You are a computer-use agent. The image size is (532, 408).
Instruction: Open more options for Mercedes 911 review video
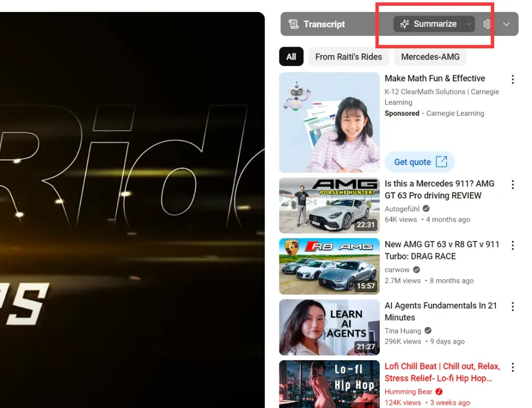513,185
